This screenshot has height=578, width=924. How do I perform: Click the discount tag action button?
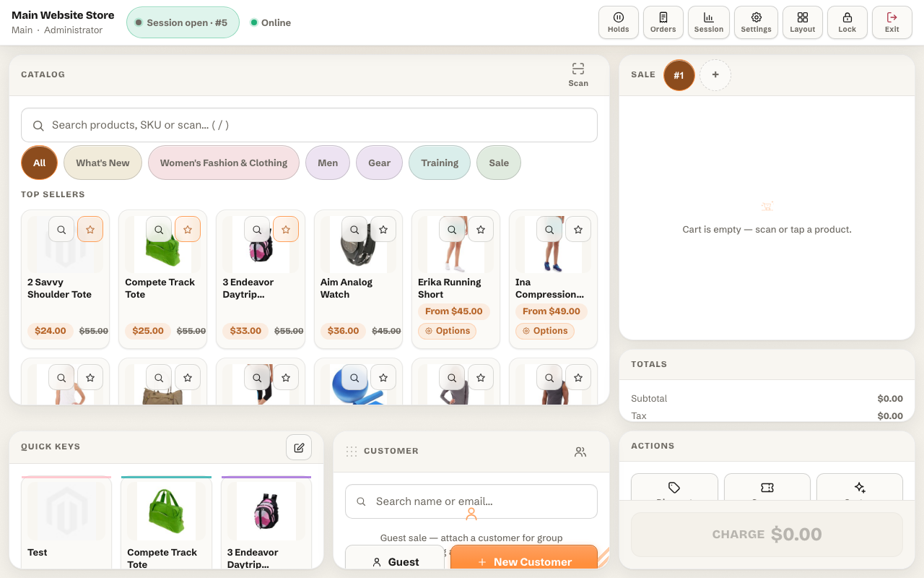point(674,487)
